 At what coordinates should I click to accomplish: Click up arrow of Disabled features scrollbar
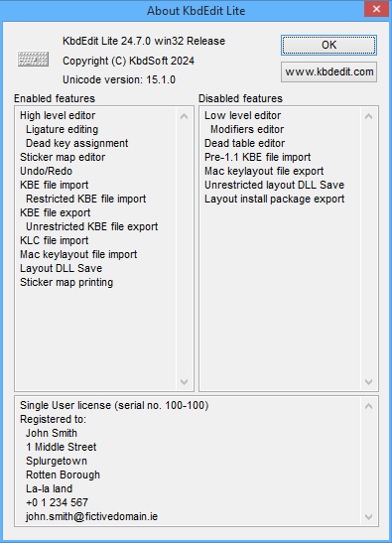[x=369, y=116]
